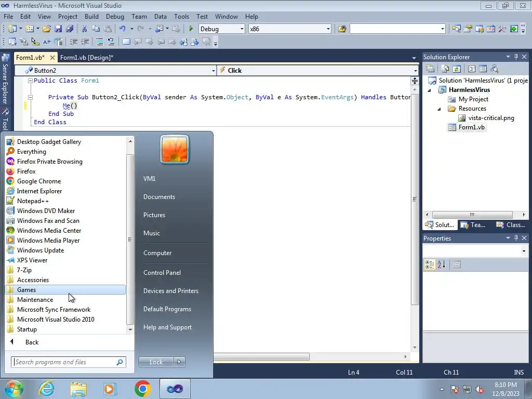Open the x86 platform dropdown
532x399 pixels.
(328, 29)
